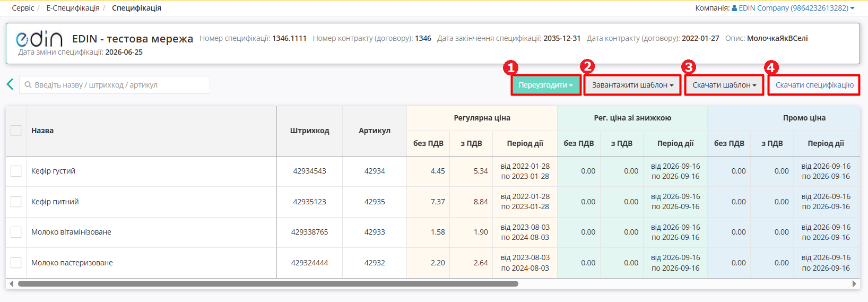Image resolution: width=868 pixels, height=302 pixels.
Task: Click the з ПДВ header under Регулярна ціна
Action: tap(471, 143)
